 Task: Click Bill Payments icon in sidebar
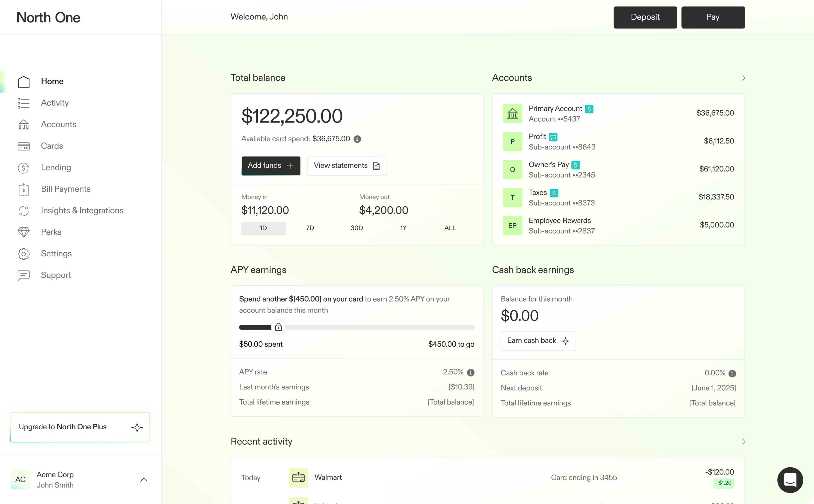point(23,189)
